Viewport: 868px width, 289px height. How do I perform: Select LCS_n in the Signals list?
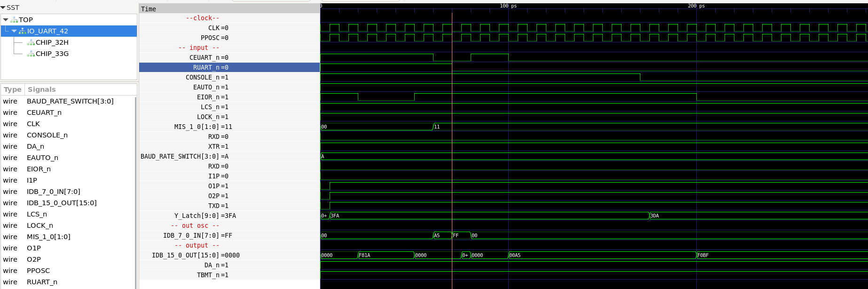(37, 214)
